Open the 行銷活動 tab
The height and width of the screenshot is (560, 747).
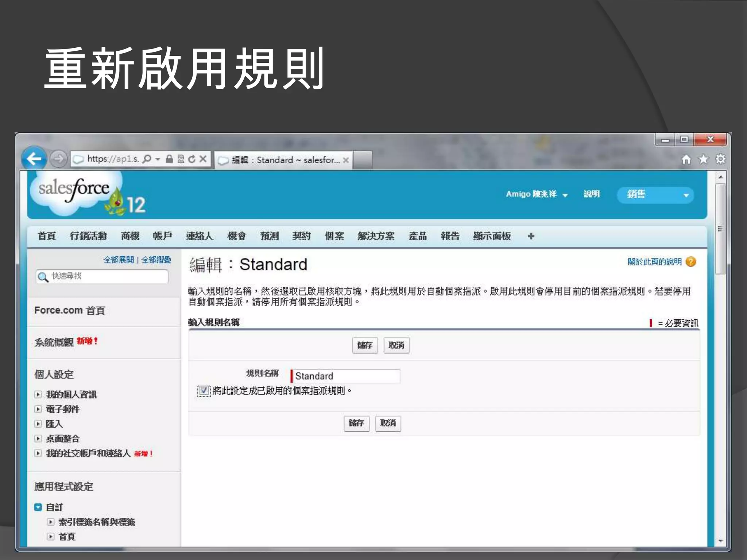tap(89, 236)
